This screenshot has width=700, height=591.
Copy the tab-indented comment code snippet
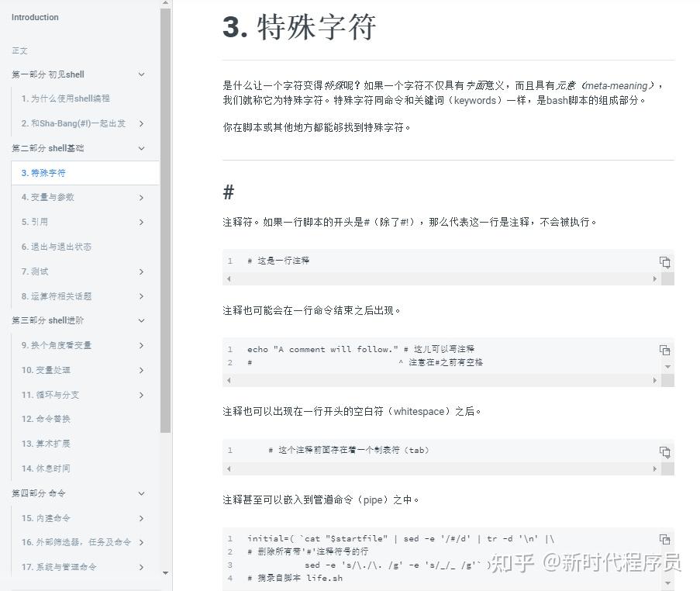664,452
